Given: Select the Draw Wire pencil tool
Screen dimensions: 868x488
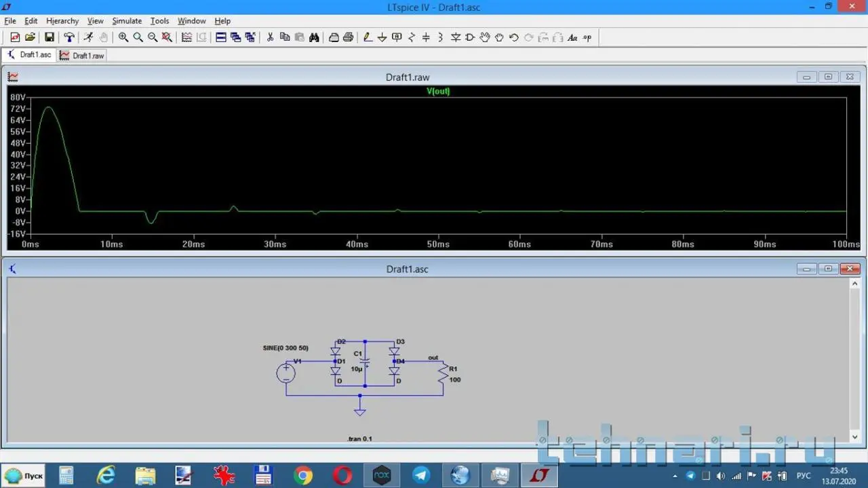Looking at the screenshot, I should [368, 37].
